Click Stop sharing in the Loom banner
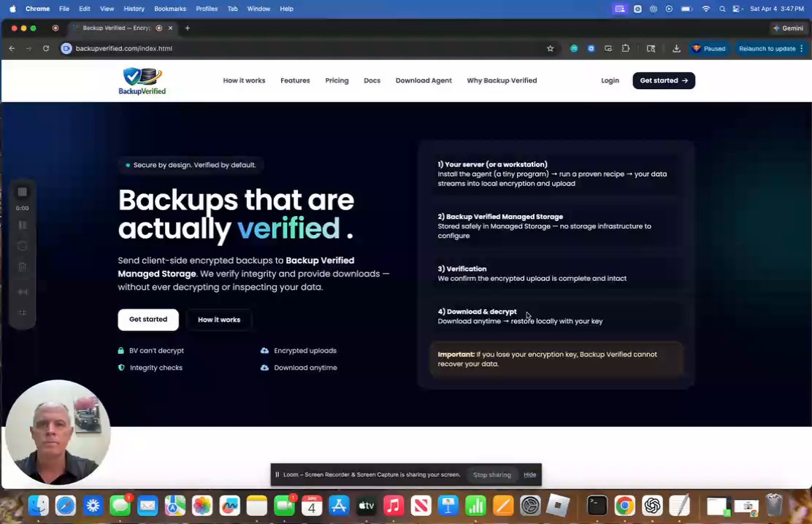 point(492,475)
